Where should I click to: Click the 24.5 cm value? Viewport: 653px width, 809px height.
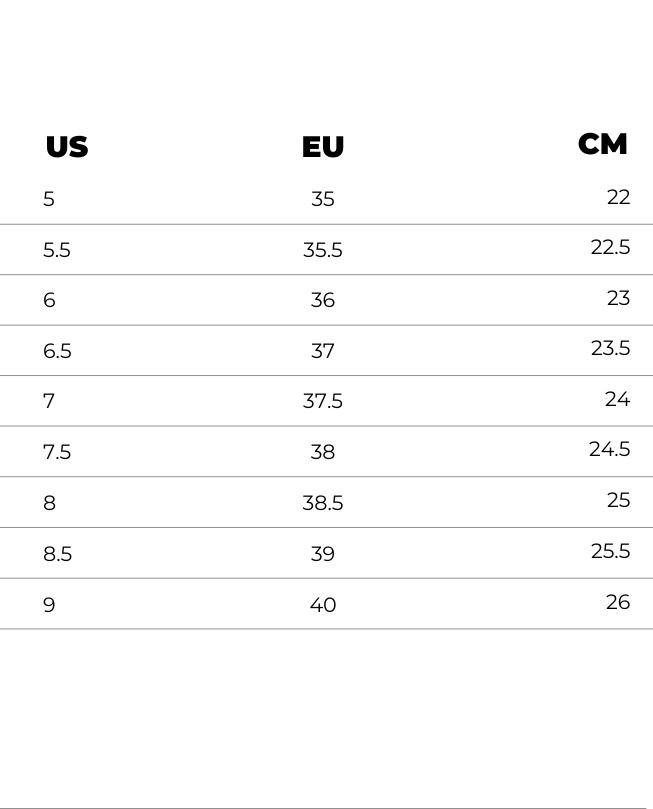[610, 449]
